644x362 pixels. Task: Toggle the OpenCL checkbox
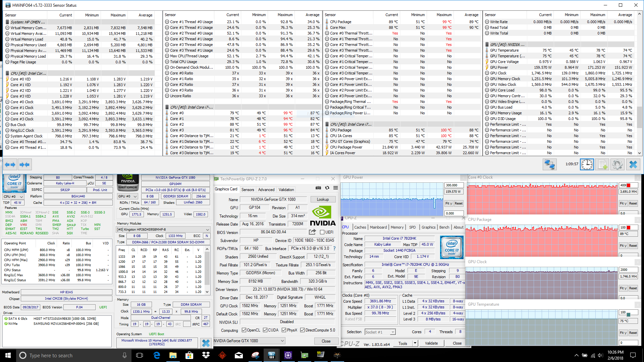pos(244,330)
